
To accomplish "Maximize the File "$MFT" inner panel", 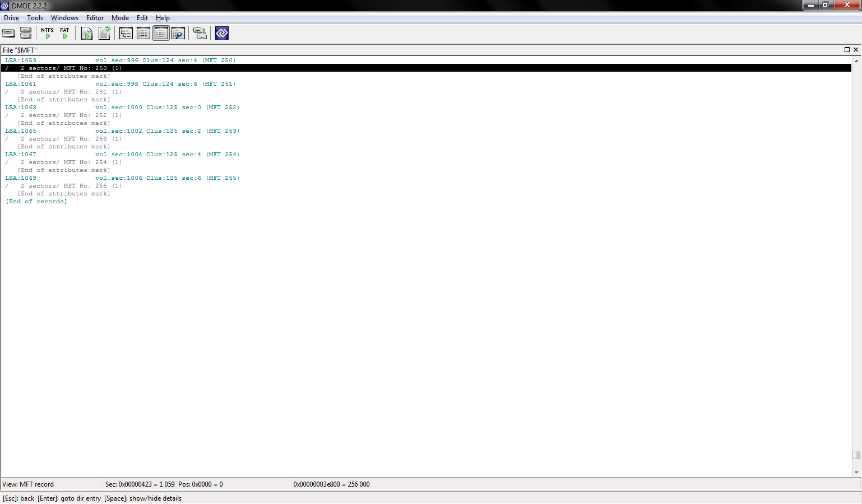I will 847,50.
